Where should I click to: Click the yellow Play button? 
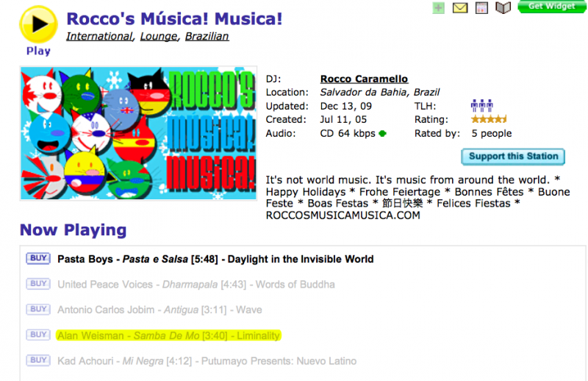(x=38, y=25)
